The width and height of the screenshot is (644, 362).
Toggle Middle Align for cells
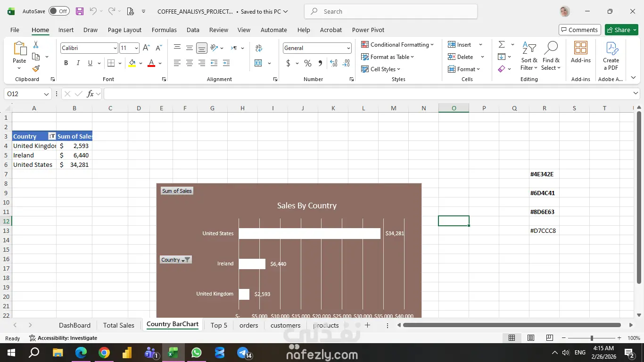click(190, 48)
